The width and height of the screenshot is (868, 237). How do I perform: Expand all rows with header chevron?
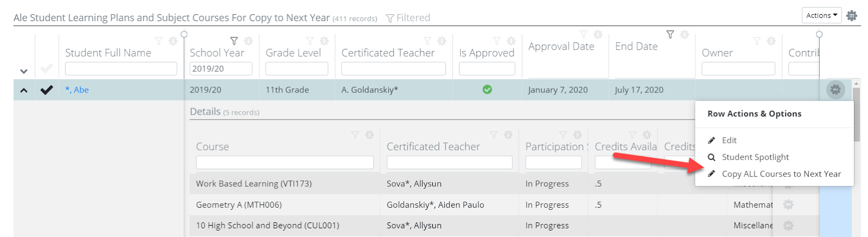click(24, 71)
